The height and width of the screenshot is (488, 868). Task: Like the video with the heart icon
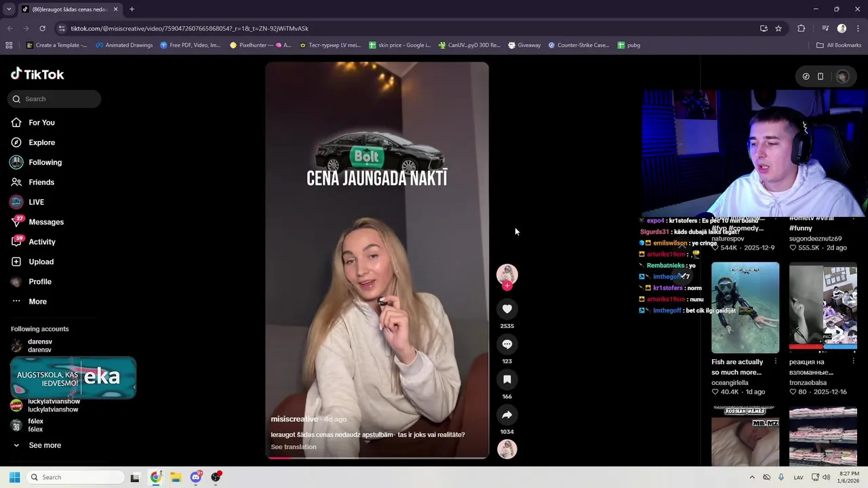pos(507,309)
